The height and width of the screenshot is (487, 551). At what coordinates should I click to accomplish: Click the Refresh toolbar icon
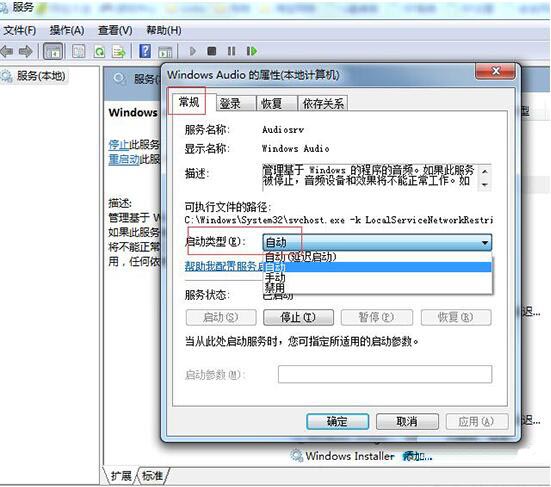click(99, 52)
